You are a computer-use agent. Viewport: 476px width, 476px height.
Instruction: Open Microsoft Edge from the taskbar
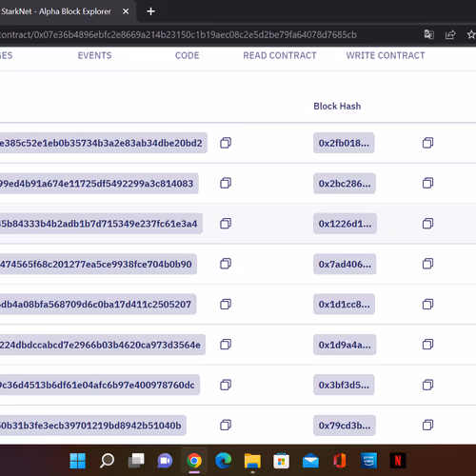[223, 461]
